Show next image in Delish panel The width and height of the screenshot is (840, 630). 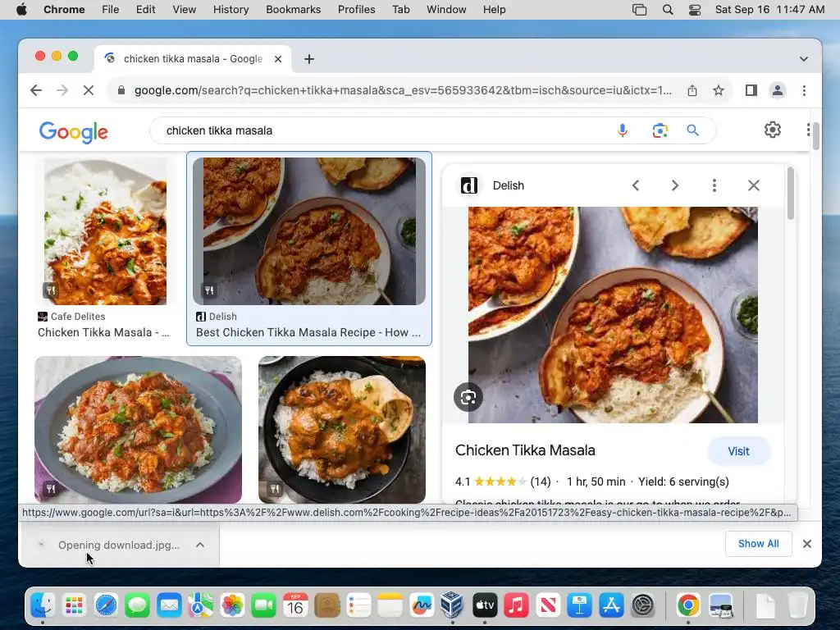pos(675,185)
